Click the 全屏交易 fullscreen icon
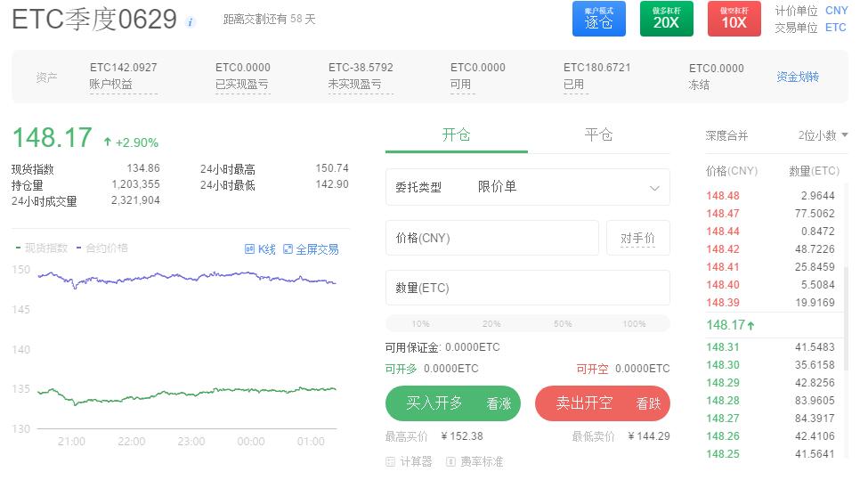The width and height of the screenshot is (868, 480). (288, 249)
